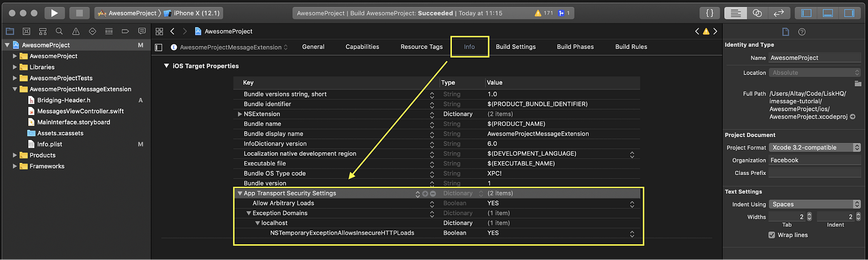Hide the Inspectors panel

[x=849, y=13]
